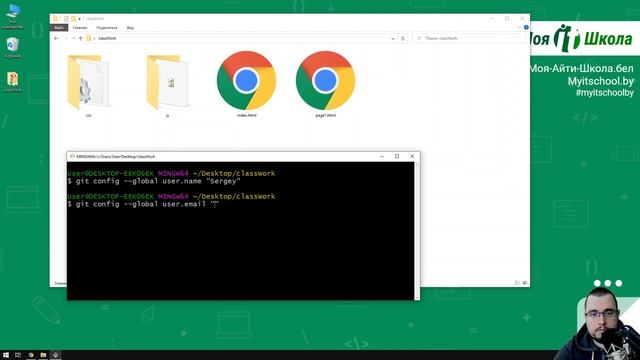
Task: Open recent locations dropdown in Explorer
Action: click(x=73, y=38)
